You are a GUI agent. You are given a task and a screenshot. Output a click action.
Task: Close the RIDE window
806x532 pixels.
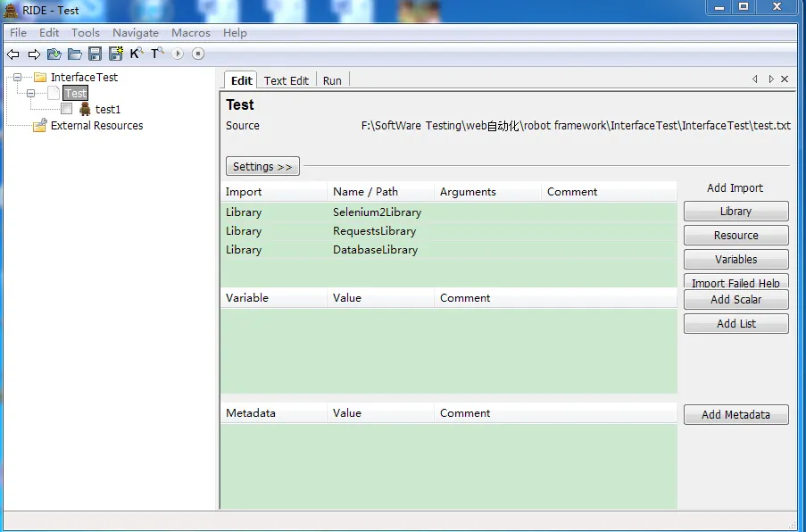point(777,6)
